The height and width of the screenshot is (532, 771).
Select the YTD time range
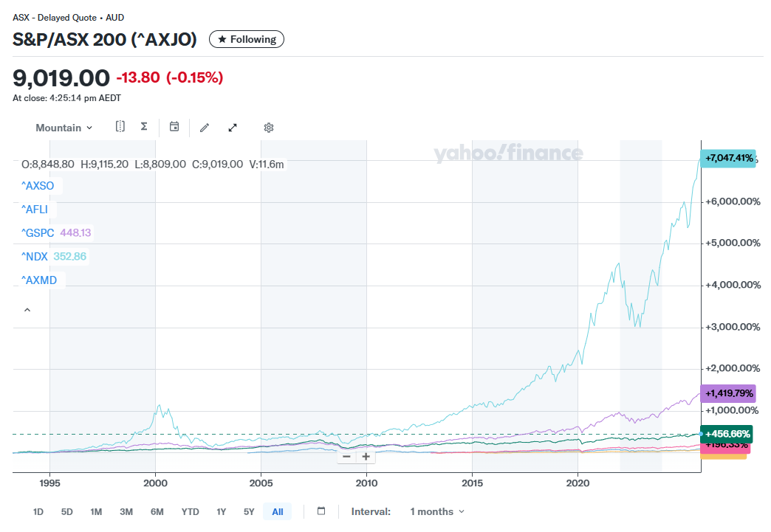tap(190, 511)
